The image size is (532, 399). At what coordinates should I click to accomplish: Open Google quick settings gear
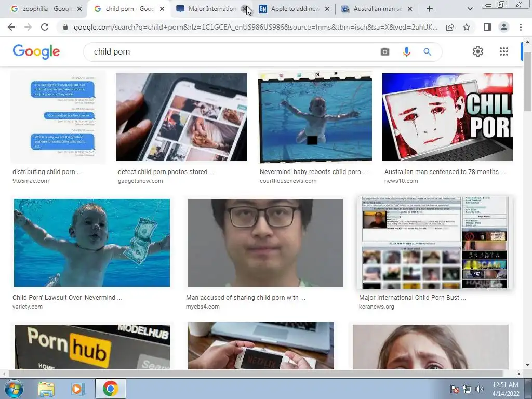point(478,51)
